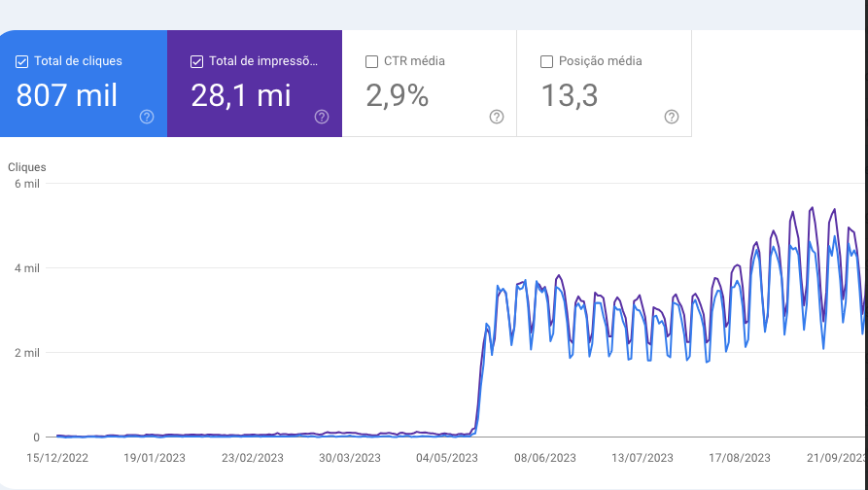Click the Cliques axis title

point(27,167)
